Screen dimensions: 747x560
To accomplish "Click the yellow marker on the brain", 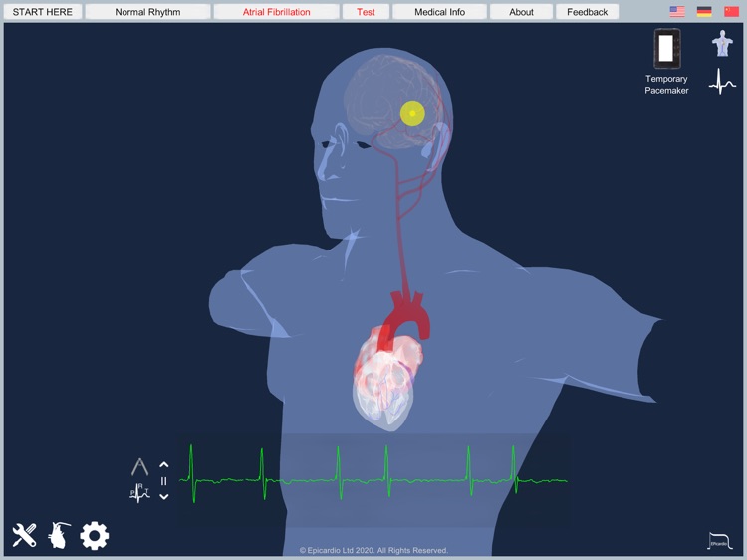I will point(412,113).
